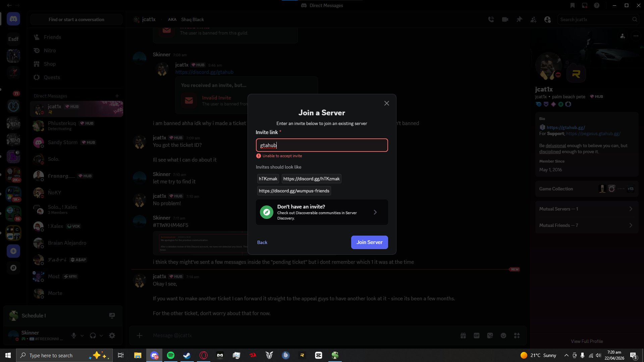Open Windows Start menu
Viewport: 644px width, 362px height.
point(8,355)
